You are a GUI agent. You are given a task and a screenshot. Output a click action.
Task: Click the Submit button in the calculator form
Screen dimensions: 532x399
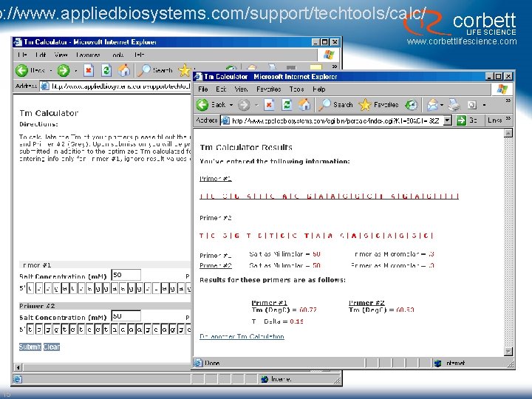click(30, 347)
